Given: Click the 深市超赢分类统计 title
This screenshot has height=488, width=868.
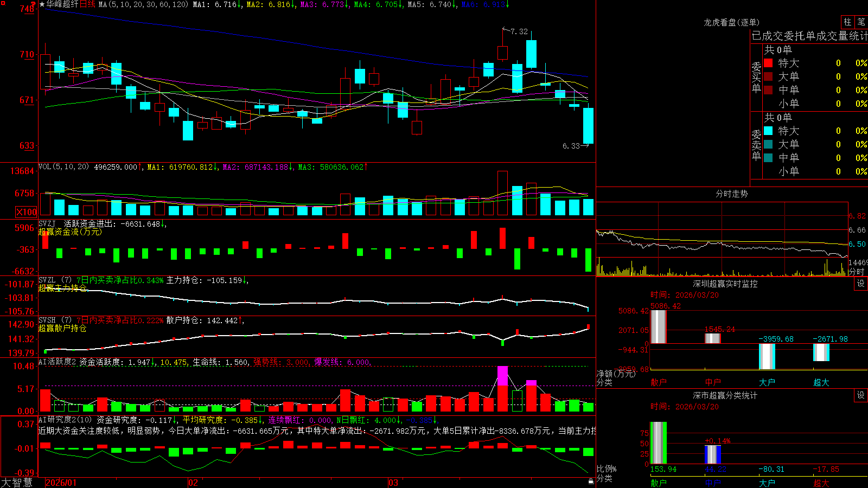Looking at the screenshot, I should [725, 395].
